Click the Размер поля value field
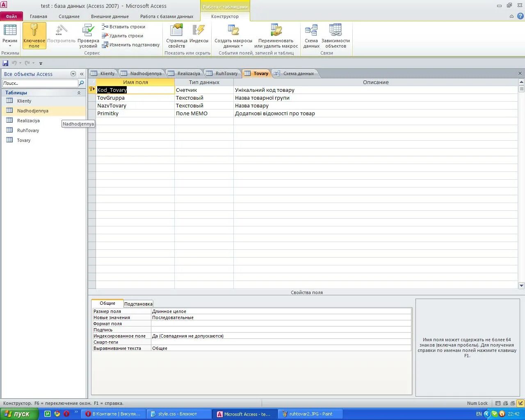525x420 pixels. (x=281, y=311)
